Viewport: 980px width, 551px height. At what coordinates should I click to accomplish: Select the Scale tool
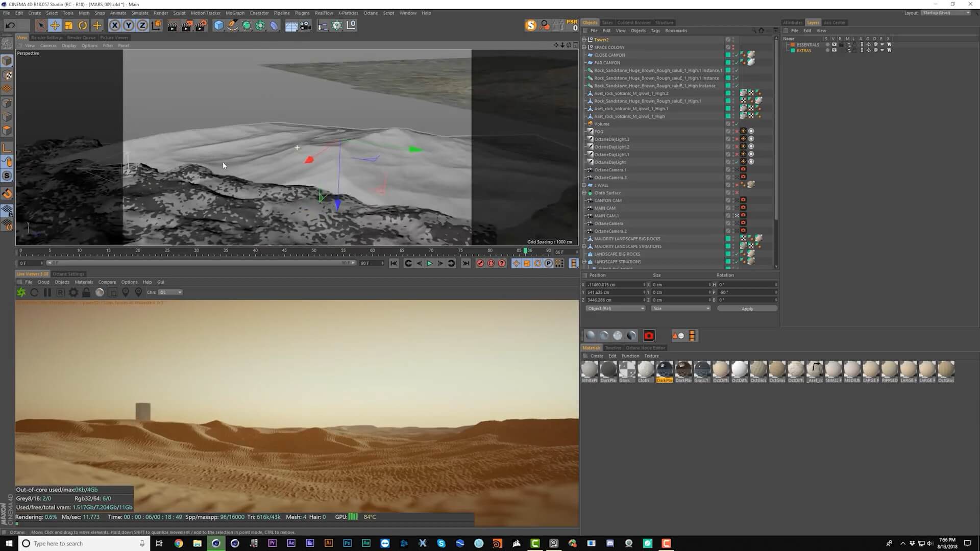pos(68,26)
